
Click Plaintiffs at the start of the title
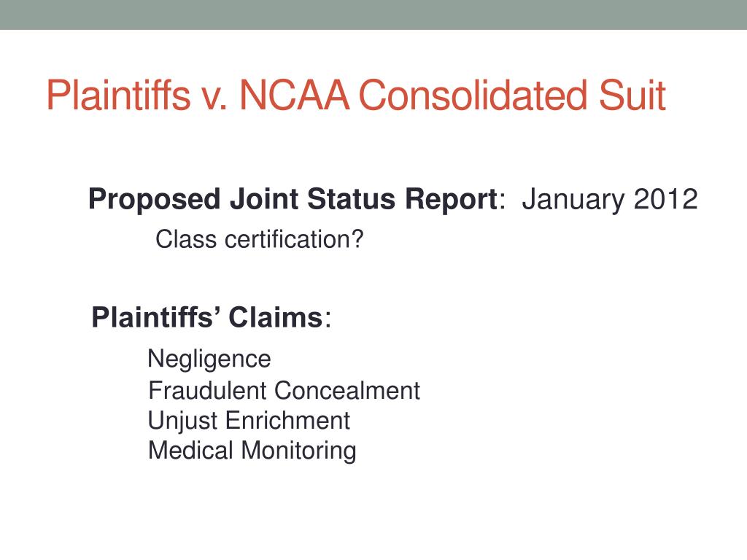[119, 96]
